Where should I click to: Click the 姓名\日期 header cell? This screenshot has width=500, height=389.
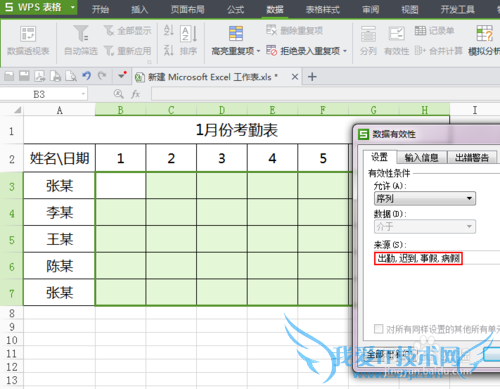59,158
